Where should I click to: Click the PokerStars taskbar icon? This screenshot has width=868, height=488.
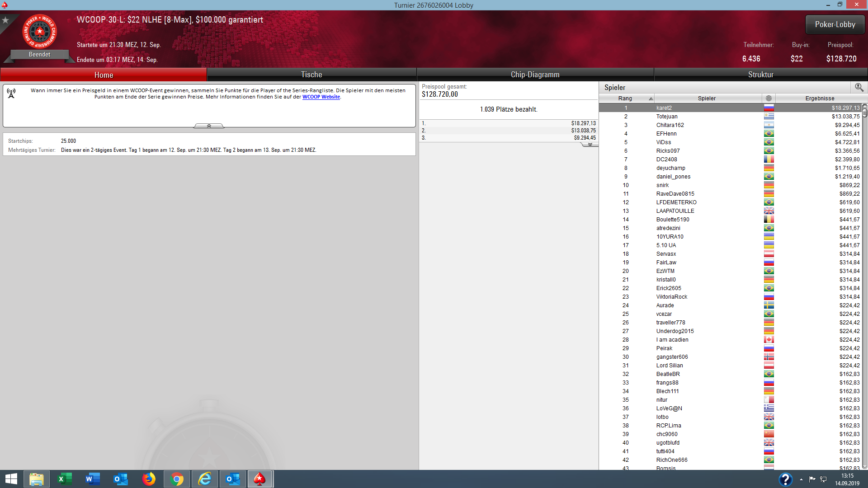pyautogui.click(x=259, y=479)
